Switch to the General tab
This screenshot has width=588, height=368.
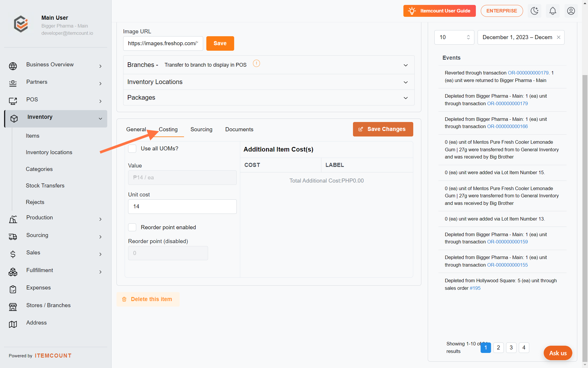(x=136, y=130)
